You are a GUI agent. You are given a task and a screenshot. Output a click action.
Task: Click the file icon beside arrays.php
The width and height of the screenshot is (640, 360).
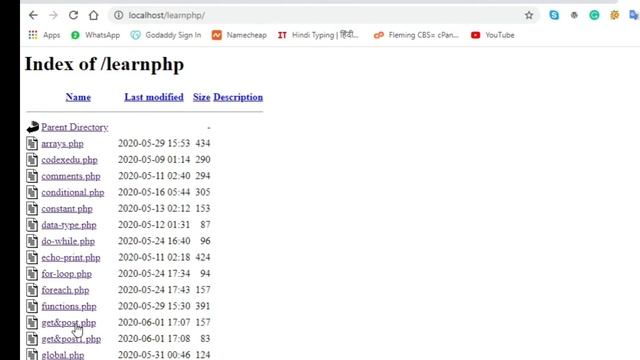tap(32, 143)
